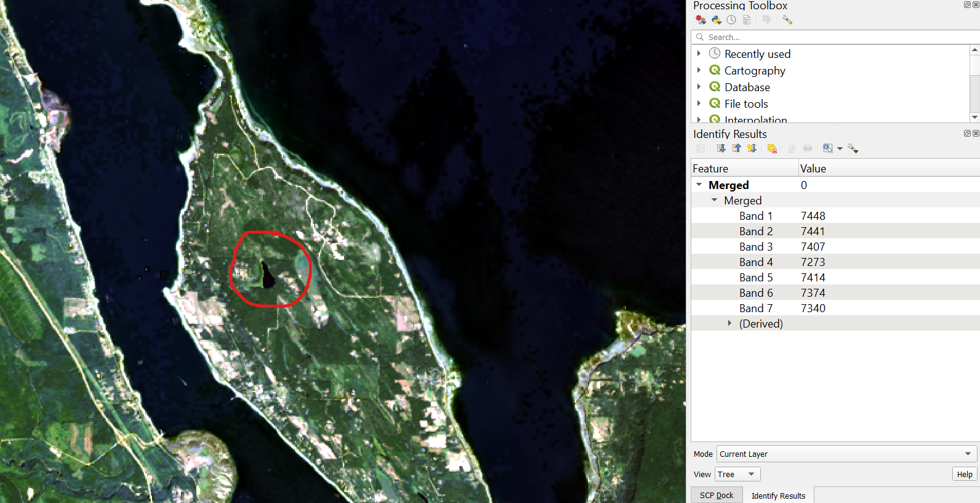Expand Interpolation group

click(x=699, y=119)
